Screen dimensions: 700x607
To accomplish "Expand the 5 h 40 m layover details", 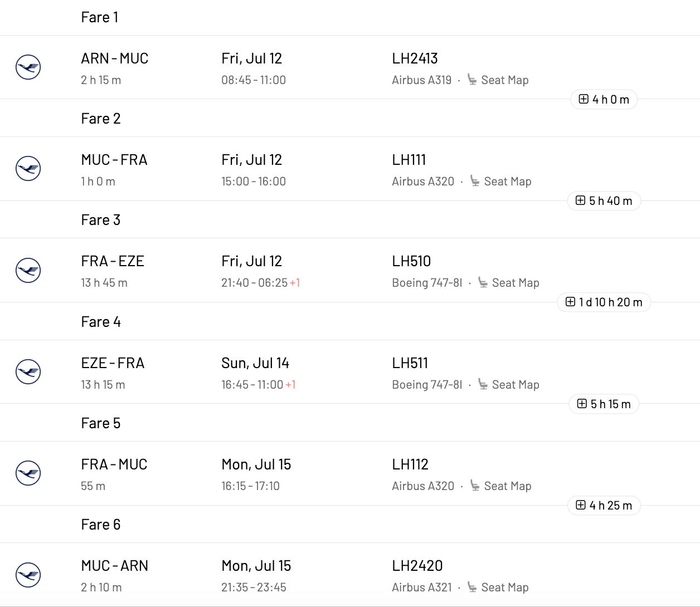I will tap(604, 200).
